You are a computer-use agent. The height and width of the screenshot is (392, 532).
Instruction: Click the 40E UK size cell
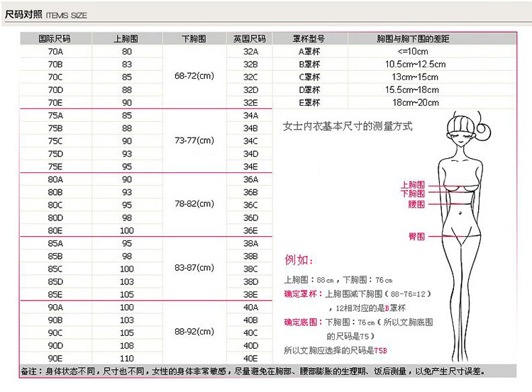pos(250,359)
